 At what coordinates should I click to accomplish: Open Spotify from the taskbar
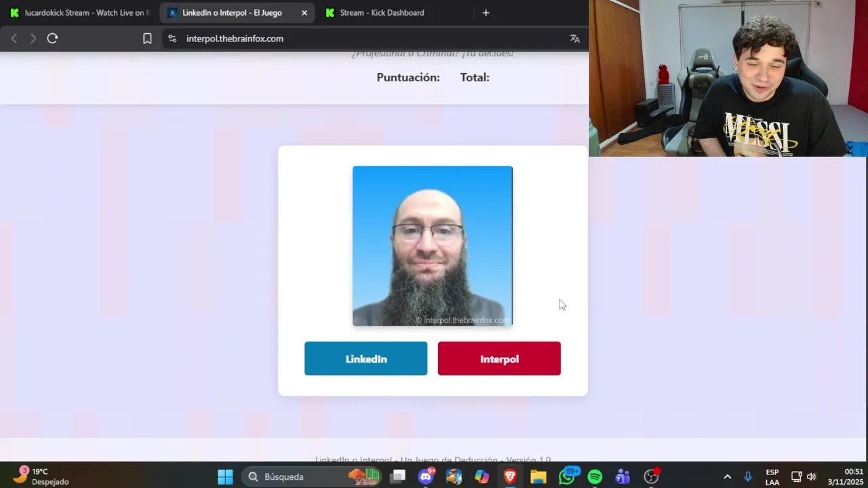595,476
